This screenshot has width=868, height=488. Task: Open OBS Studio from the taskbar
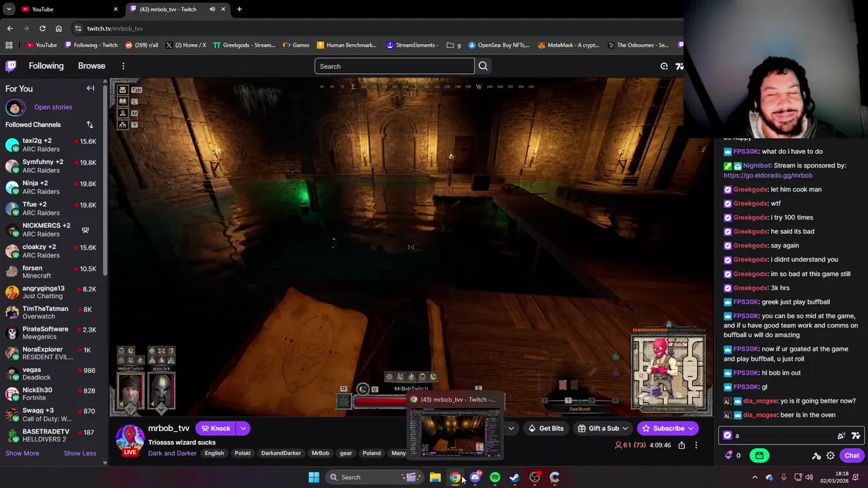534,477
